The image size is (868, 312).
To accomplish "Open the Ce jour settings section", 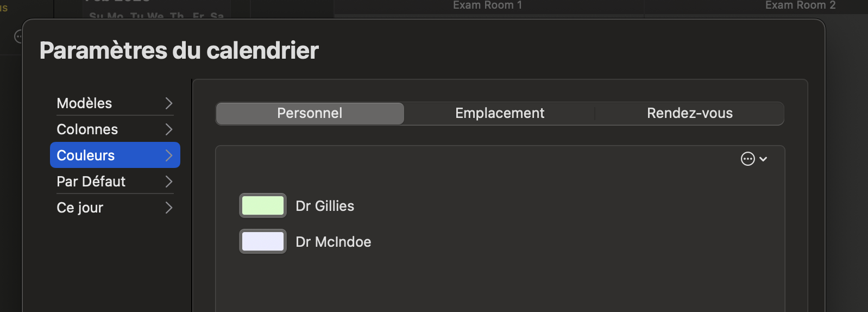I will point(115,208).
